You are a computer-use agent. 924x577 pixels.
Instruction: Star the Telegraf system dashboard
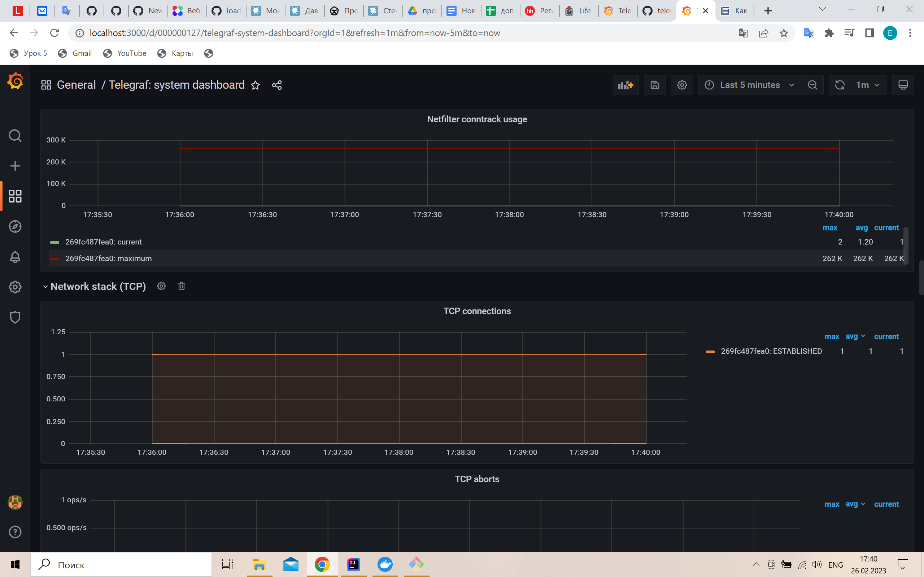[x=256, y=85]
